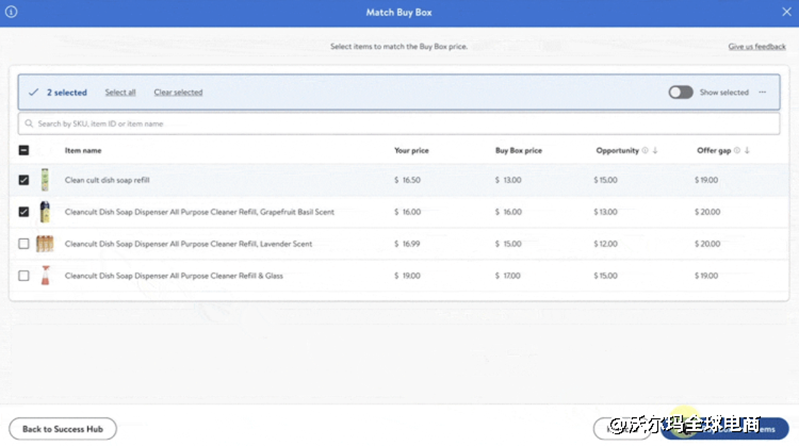The image size is (799, 446).
Task: Focus the SKU or item name search field
Action: coord(400,124)
